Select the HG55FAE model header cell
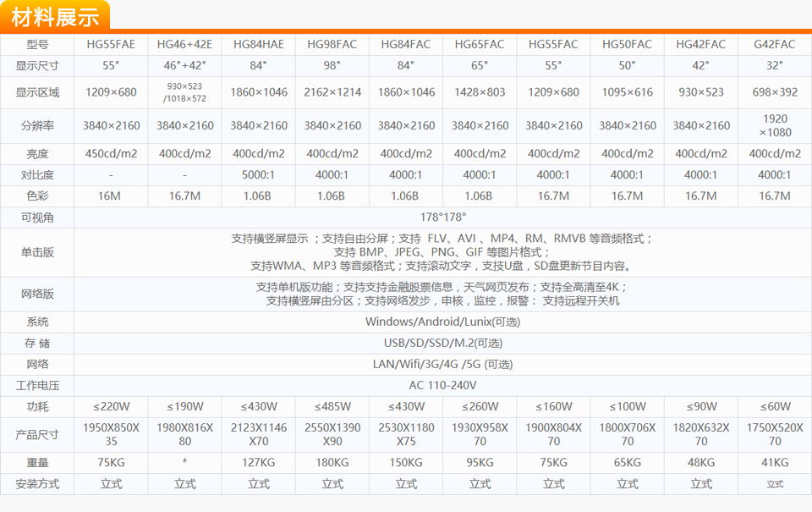This screenshot has width=812, height=512. point(111,44)
